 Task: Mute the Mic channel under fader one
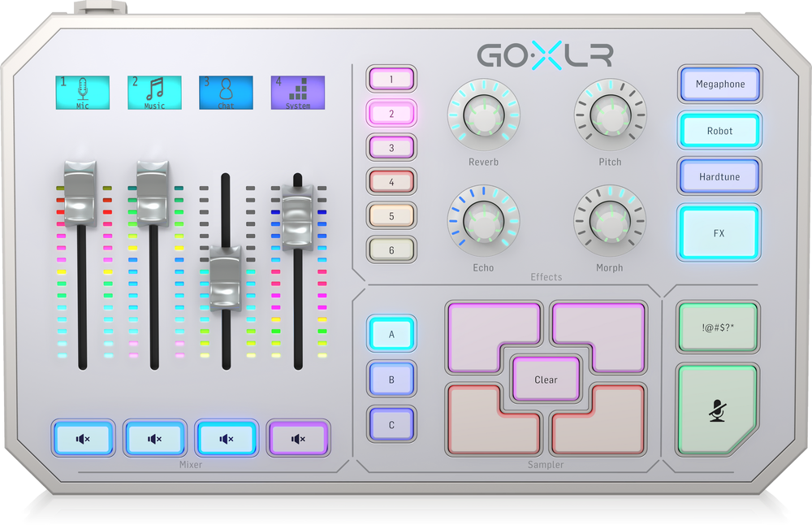point(82,439)
